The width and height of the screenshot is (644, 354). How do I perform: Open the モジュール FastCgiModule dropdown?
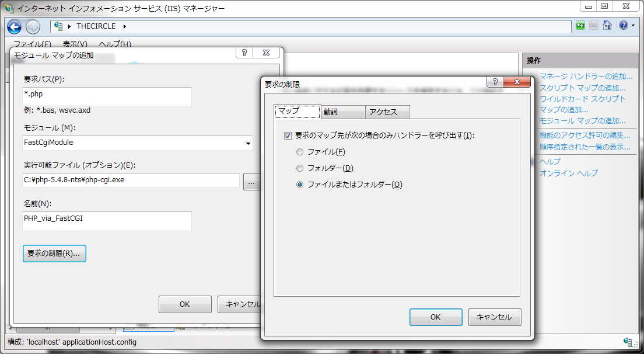coord(248,143)
